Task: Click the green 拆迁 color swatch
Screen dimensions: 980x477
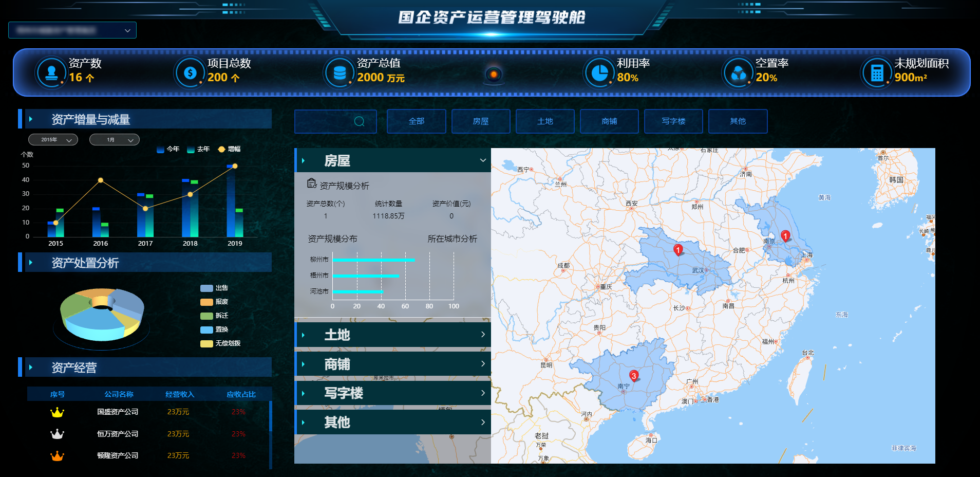Action: coord(206,315)
